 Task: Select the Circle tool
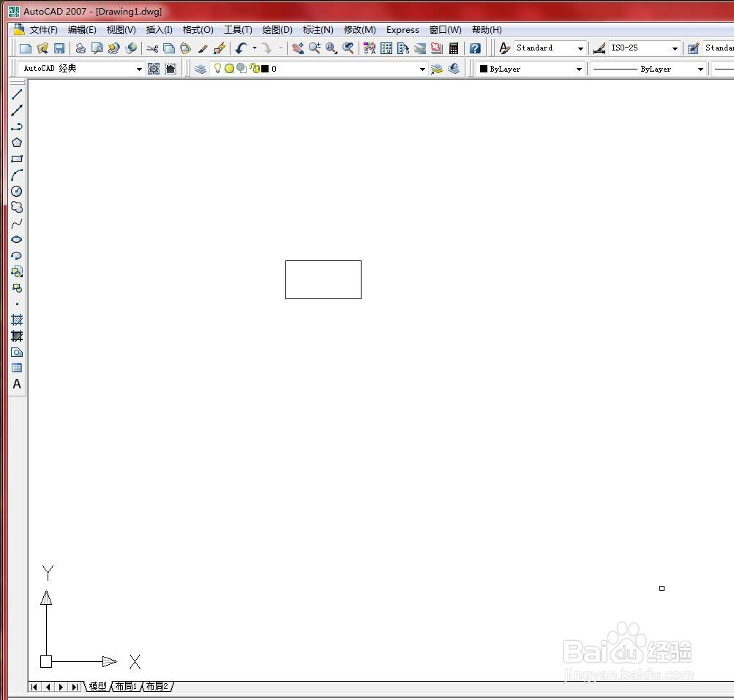(17, 191)
